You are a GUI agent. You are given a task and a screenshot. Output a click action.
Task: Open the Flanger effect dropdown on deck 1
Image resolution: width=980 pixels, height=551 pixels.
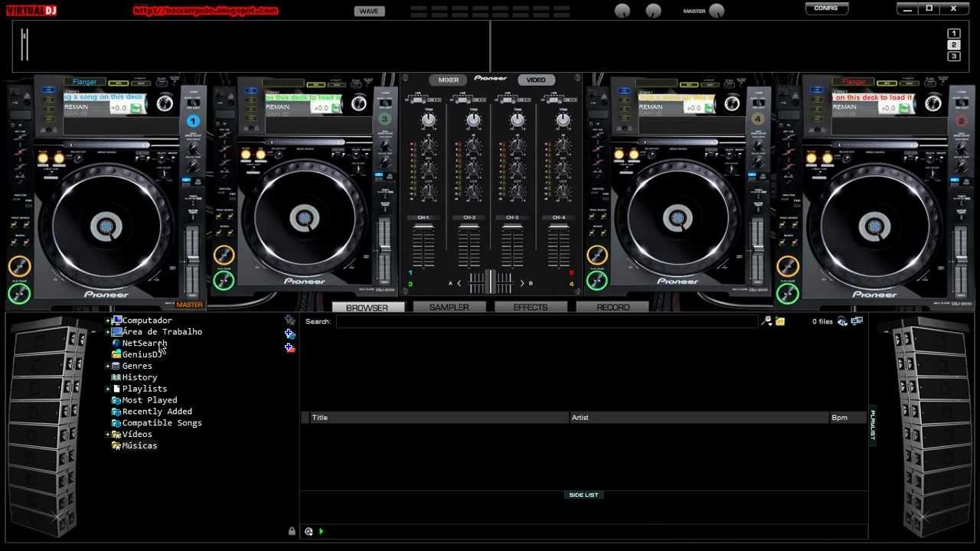click(85, 82)
